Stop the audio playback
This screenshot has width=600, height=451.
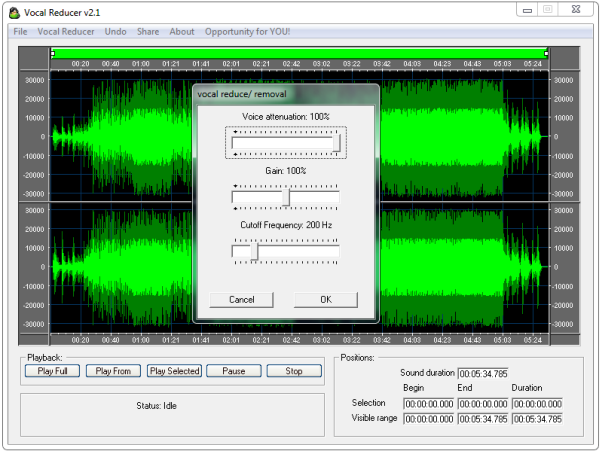293,371
